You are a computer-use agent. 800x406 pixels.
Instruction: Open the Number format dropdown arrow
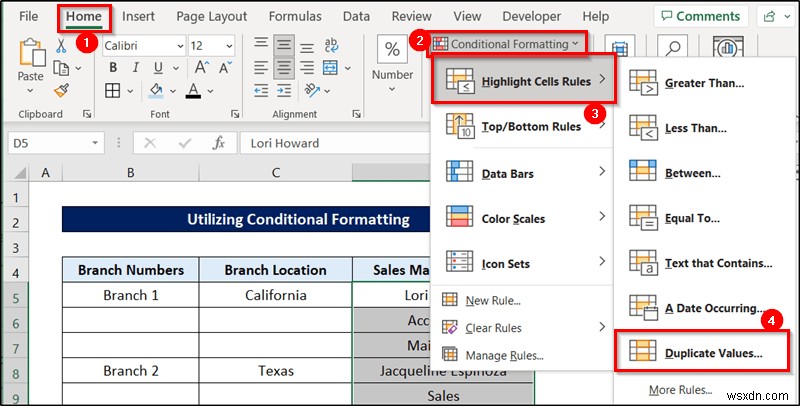(x=392, y=89)
